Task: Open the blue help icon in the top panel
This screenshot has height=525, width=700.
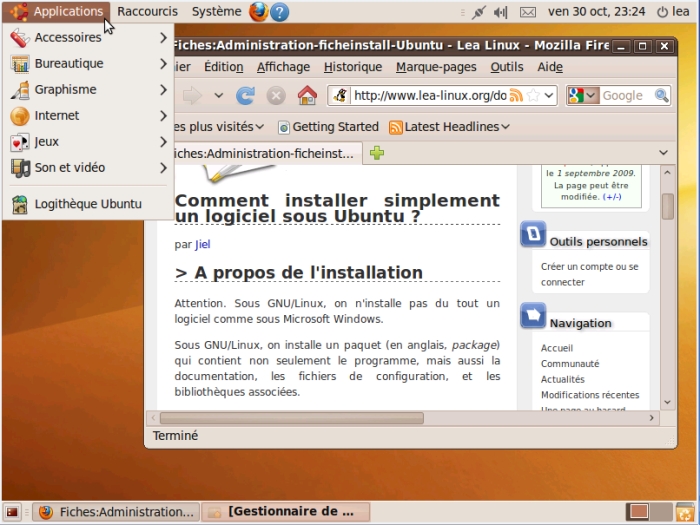Action: (x=280, y=12)
